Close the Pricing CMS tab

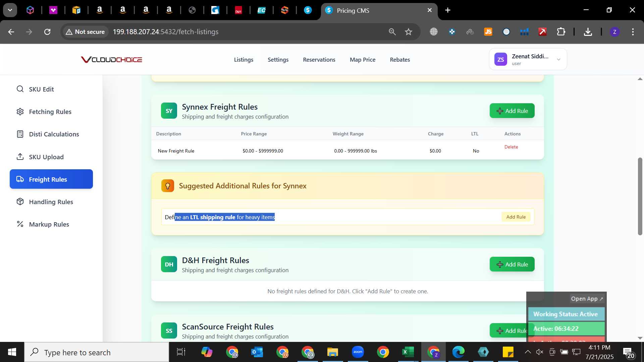pos(430,10)
